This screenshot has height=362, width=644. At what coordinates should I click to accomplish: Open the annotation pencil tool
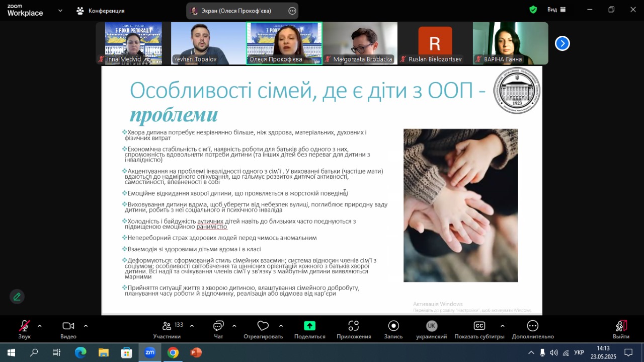(x=17, y=297)
